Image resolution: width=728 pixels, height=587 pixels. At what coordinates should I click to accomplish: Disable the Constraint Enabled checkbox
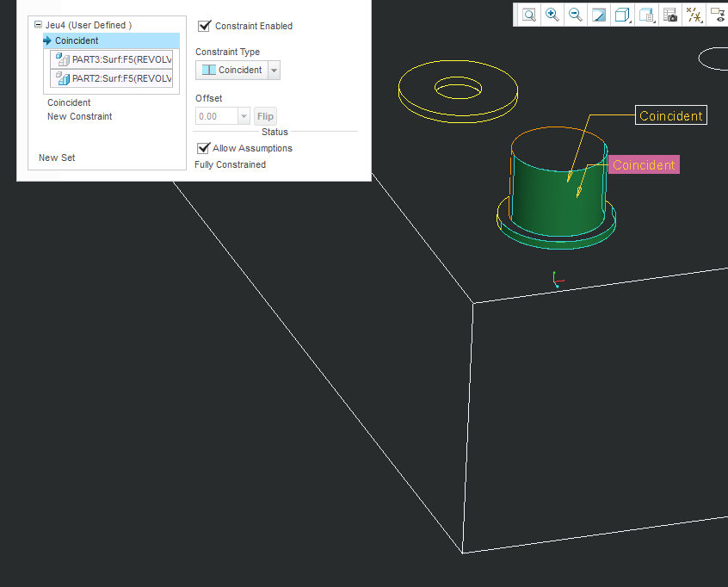tap(204, 26)
